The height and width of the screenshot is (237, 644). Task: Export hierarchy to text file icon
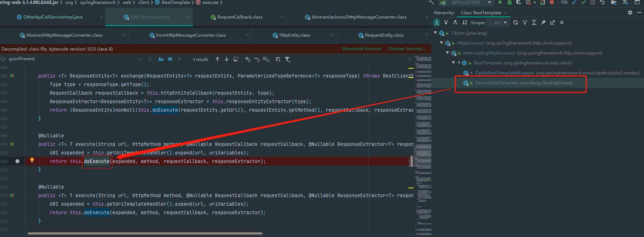tap(553, 22)
